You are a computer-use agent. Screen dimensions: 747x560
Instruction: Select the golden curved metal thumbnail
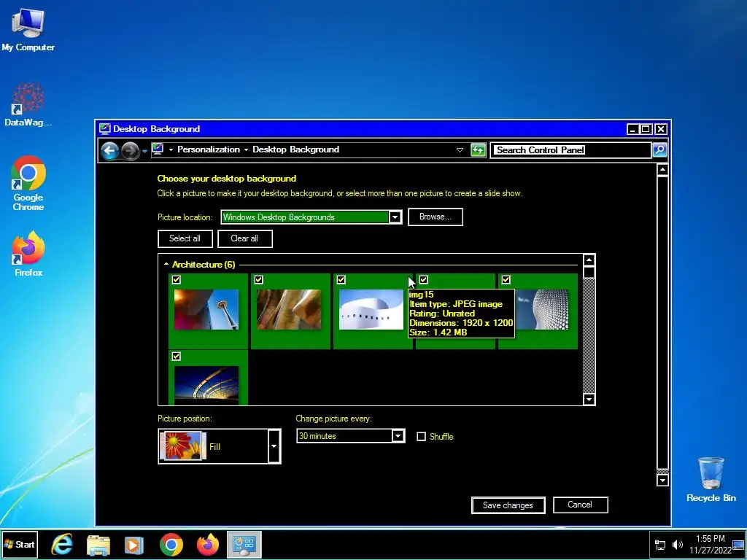(x=289, y=309)
